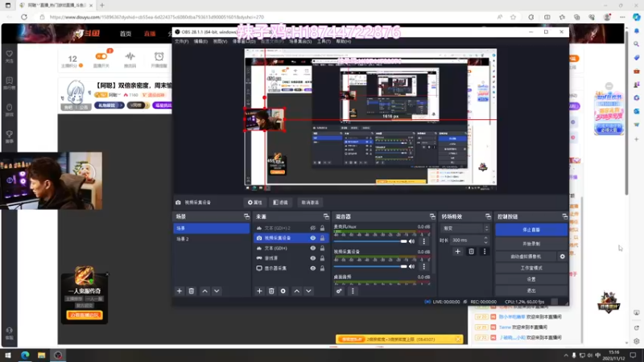This screenshot has width=644, height=362.
Task: Move the scene up with the 场景 panel up arrow
Action: click(204, 291)
